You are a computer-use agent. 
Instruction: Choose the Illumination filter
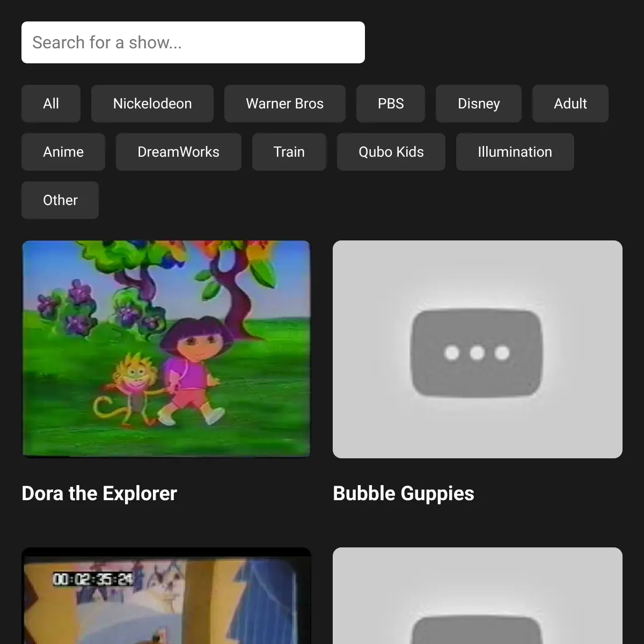(x=515, y=152)
